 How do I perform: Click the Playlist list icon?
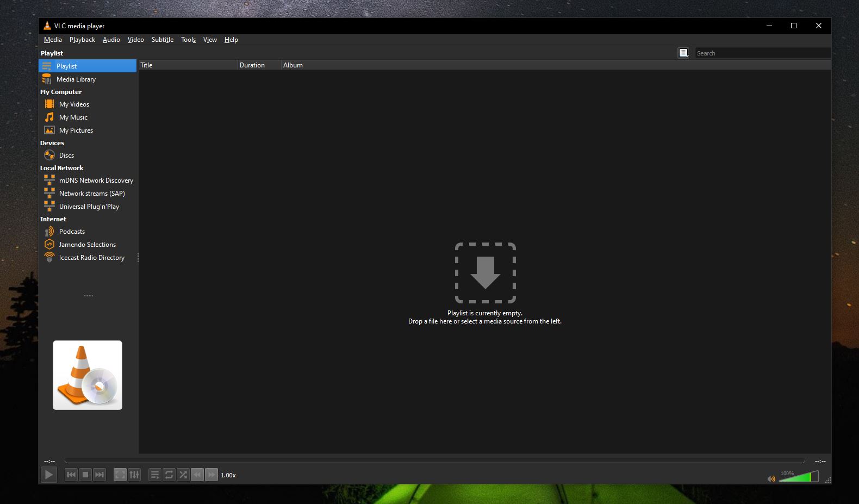click(47, 66)
